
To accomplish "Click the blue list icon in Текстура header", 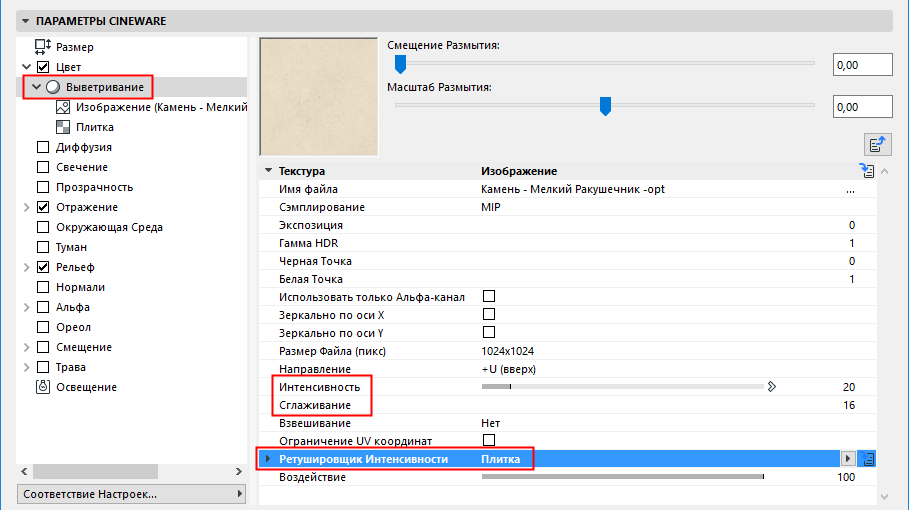I will tap(867, 170).
